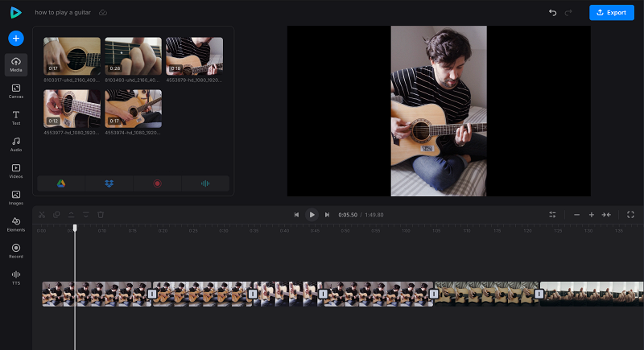The image size is (644, 350).
Task: Undo the last action
Action: (x=553, y=13)
